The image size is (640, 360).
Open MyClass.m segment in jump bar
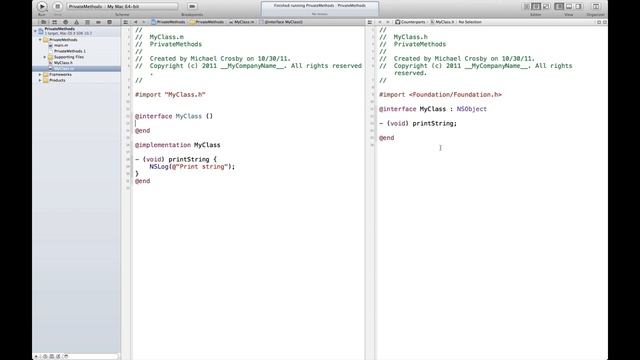(242, 22)
